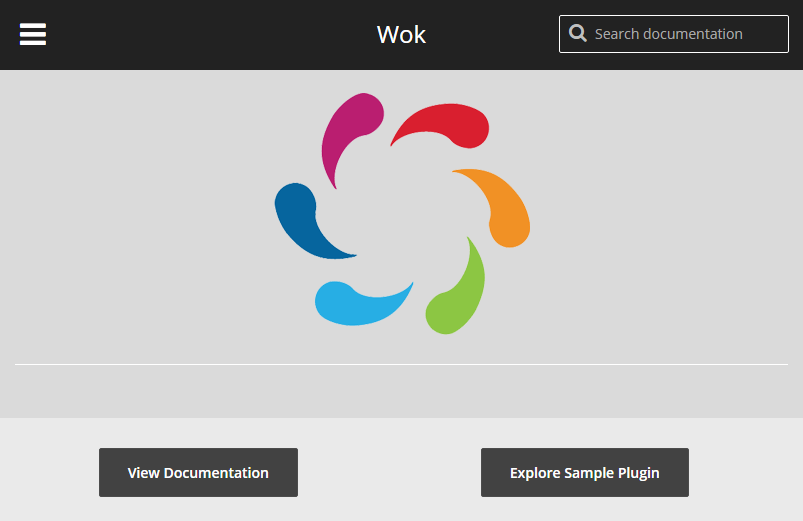Click the letter W in the Wok title
This screenshot has width=803, height=521.
388,34
